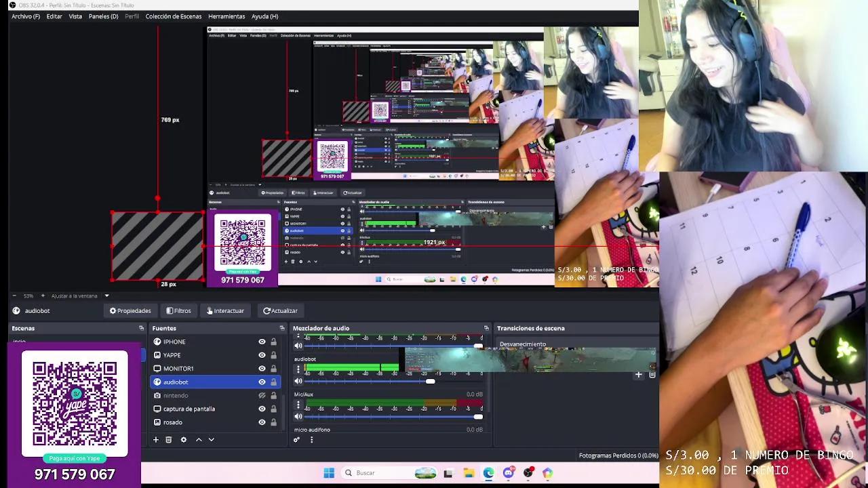Add a scene transition with plus
868x488 pixels.
[638, 374]
